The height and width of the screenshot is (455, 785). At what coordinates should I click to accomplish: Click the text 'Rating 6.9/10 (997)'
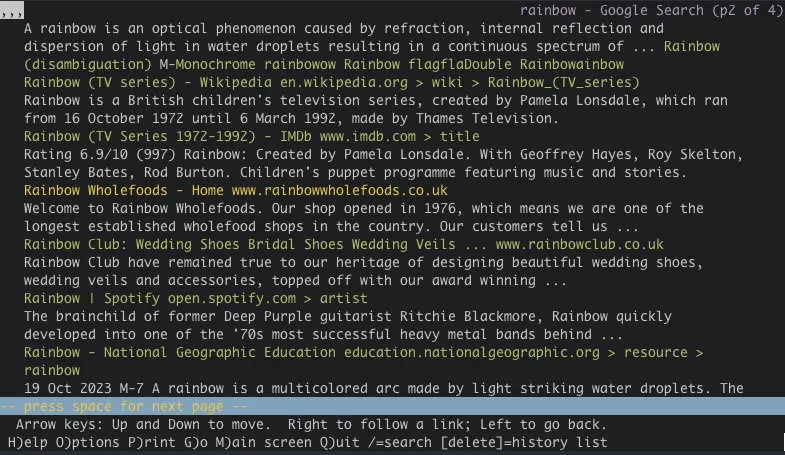click(x=99, y=155)
